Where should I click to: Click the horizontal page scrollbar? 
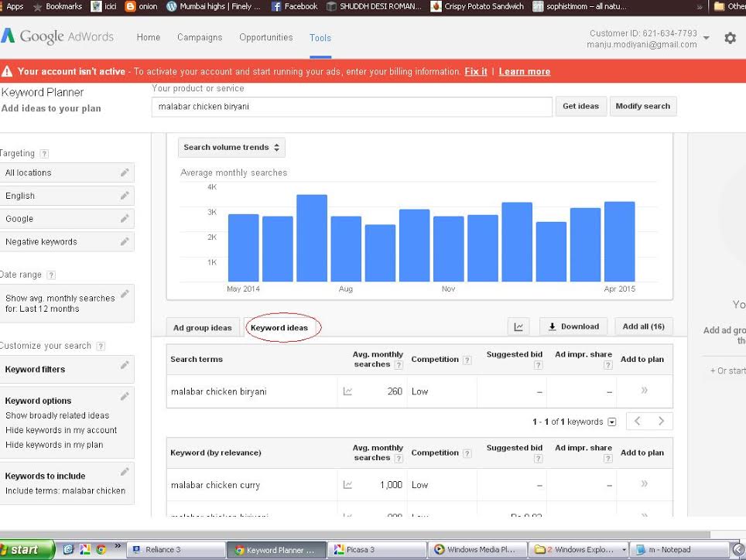(x=355, y=534)
